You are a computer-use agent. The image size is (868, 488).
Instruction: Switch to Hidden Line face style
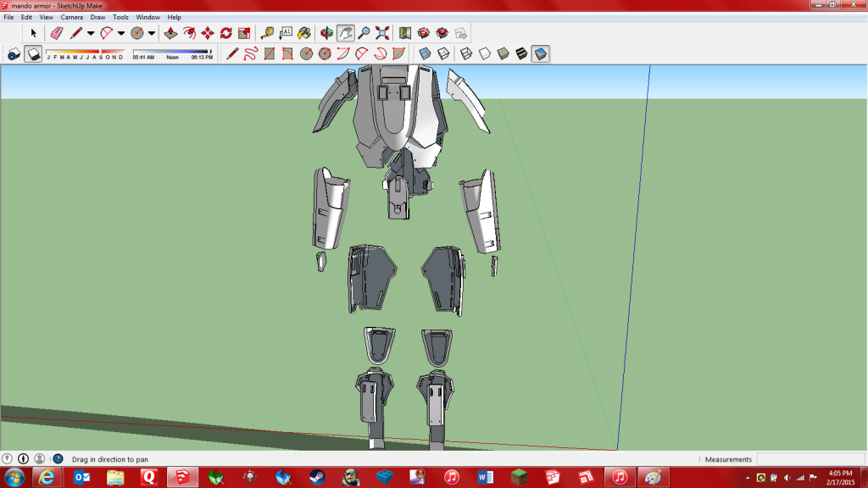coord(484,53)
